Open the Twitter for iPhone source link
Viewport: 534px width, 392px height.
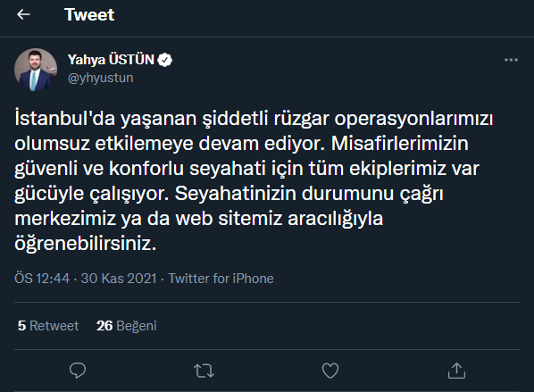pos(221,279)
